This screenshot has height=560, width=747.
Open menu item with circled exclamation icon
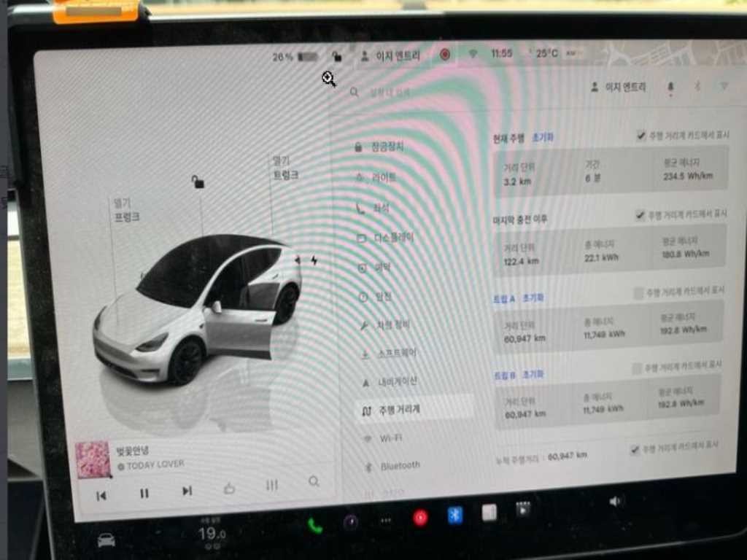pyautogui.click(x=376, y=297)
